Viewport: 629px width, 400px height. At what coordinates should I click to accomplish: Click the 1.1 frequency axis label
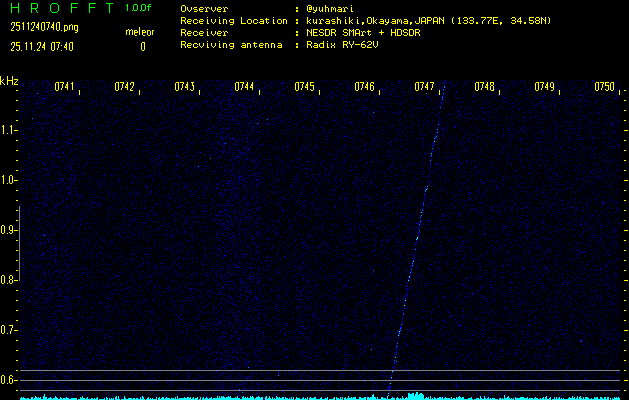[9, 130]
